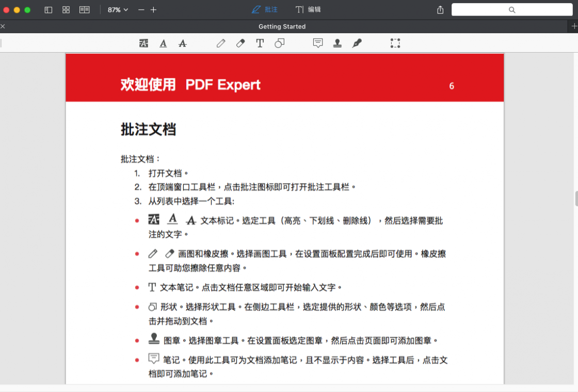
Task: Select the strikethrough text tool
Action: pos(183,43)
